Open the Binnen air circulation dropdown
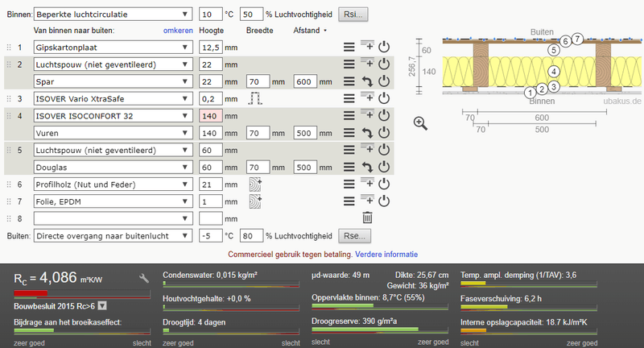This screenshot has height=348, width=644. [x=113, y=14]
